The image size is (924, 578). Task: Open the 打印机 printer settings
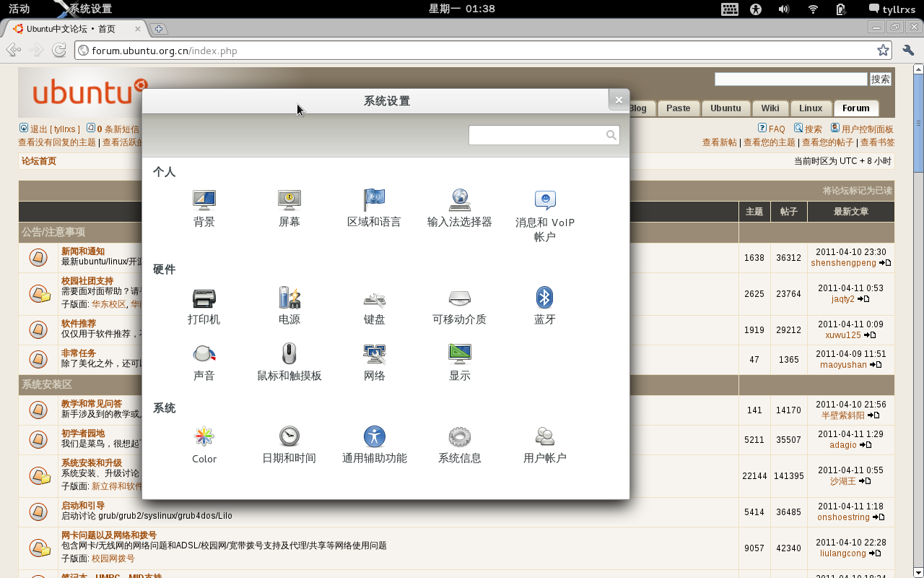204,306
